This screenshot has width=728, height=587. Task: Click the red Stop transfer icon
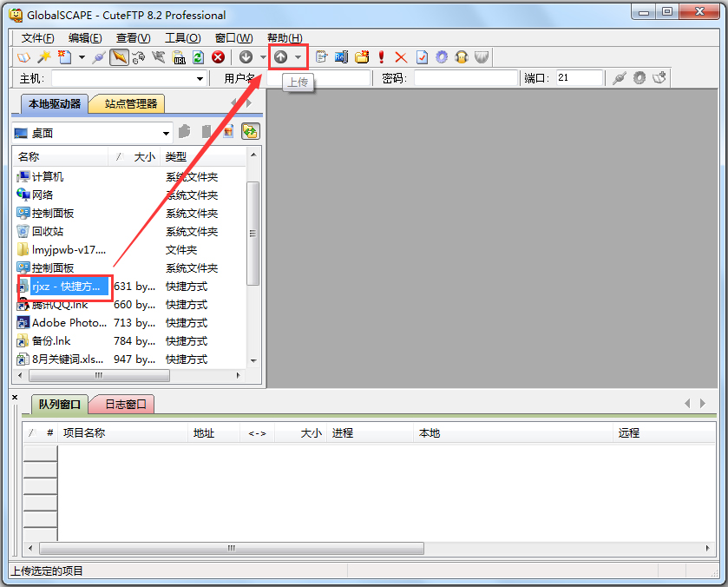(218, 57)
